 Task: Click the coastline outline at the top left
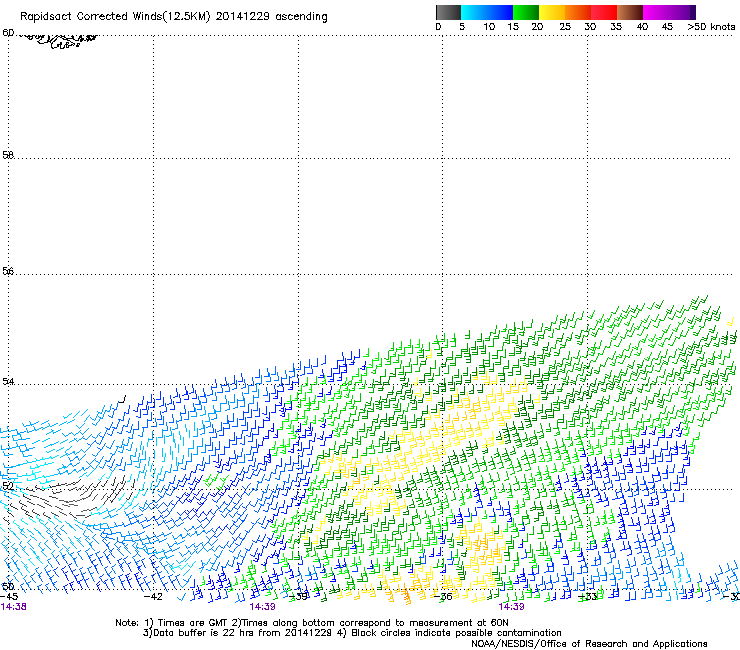[x=59, y=41]
